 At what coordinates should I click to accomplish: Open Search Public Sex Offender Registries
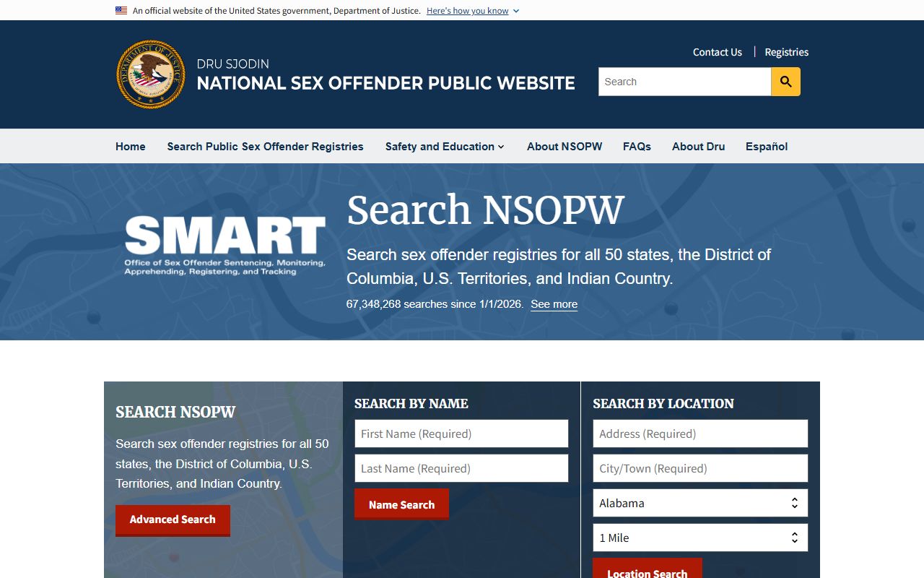[266, 147]
